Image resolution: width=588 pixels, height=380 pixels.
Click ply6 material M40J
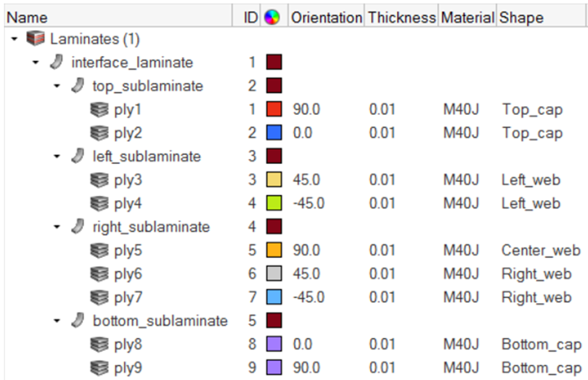[x=461, y=274]
